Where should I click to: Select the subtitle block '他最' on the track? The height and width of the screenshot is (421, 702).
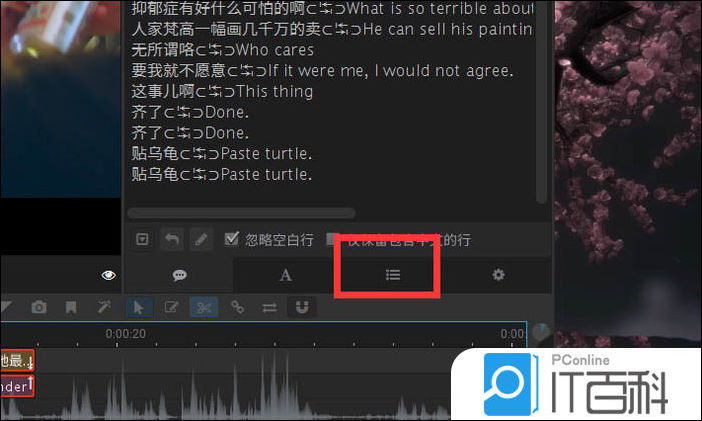17,361
